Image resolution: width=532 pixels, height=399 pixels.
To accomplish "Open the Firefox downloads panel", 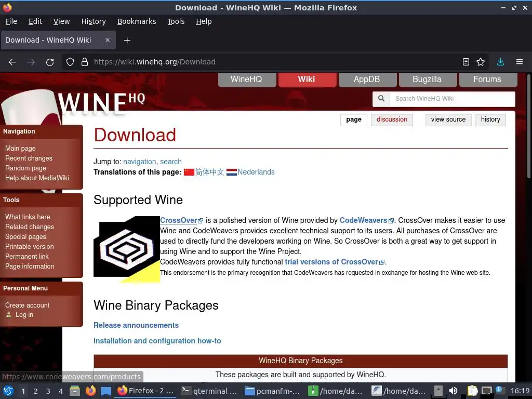I will pyautogui.click(x=500, y=62).
